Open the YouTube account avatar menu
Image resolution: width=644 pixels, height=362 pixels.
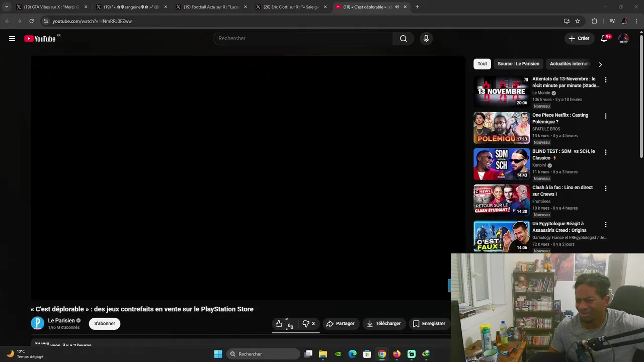(623, 39)
